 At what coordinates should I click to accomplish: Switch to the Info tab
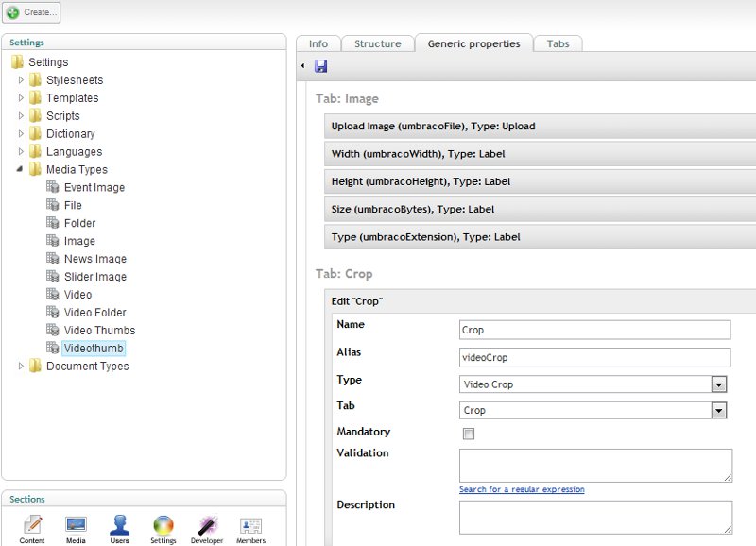(x=318, y=43)
